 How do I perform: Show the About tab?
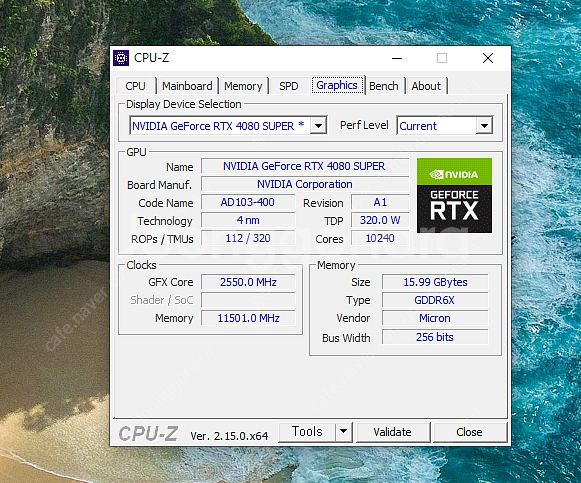point(426,86)
